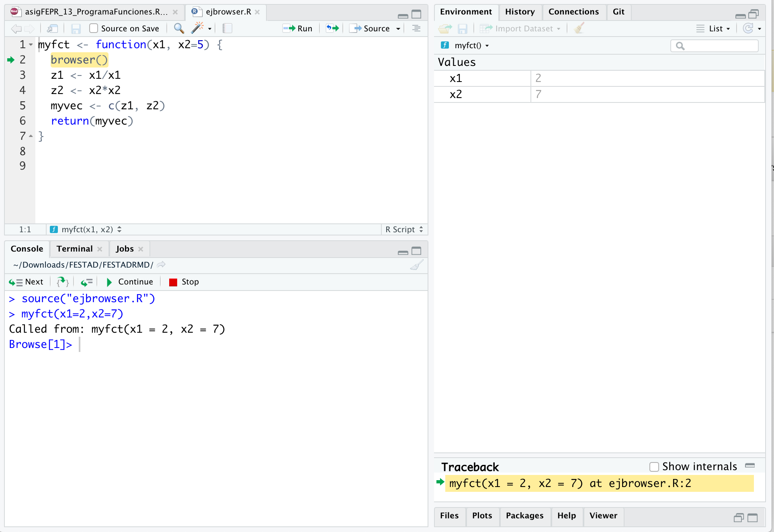The height and width of the screenshot is (532, 774).
Task: Minimize the console pane
Action: [x=403, y=252]
